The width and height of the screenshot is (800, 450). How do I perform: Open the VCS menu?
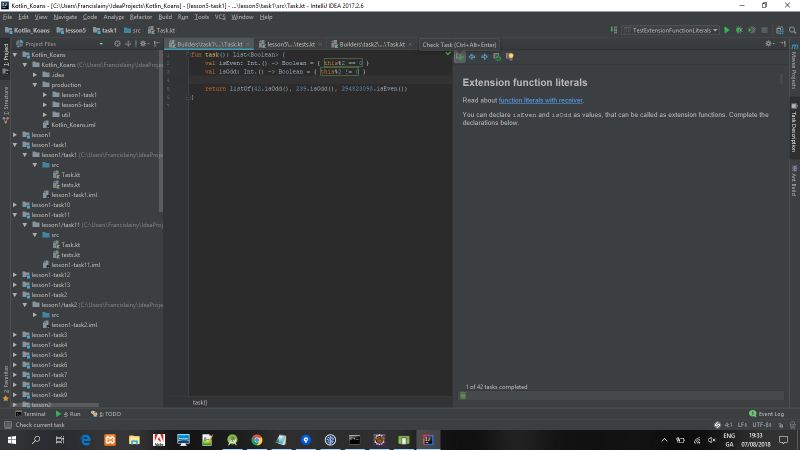click(220, 17)
